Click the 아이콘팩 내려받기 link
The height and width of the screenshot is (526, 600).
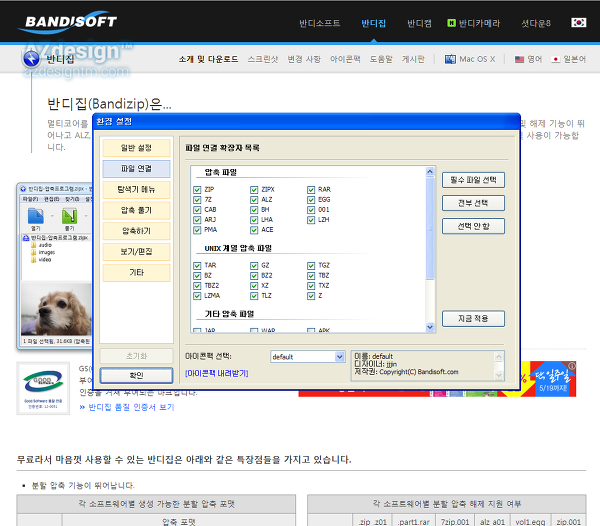pos(217,373)
